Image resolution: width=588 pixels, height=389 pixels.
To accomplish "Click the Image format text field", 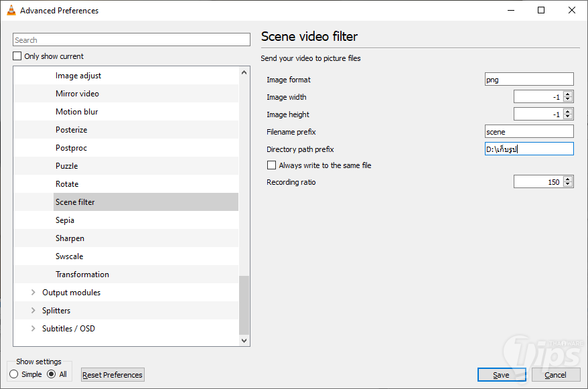I will pyautogui.click(x=529, y=80).
